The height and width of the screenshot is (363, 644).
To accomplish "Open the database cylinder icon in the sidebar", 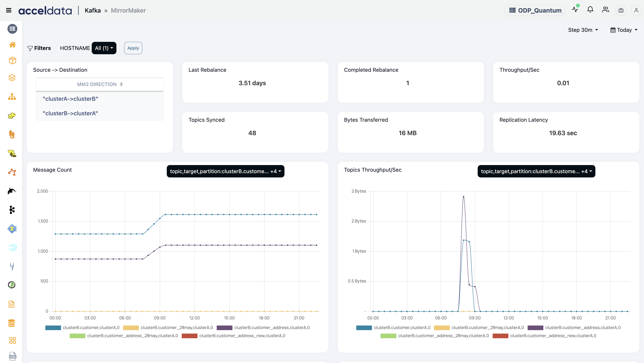I will click(12, 323).
